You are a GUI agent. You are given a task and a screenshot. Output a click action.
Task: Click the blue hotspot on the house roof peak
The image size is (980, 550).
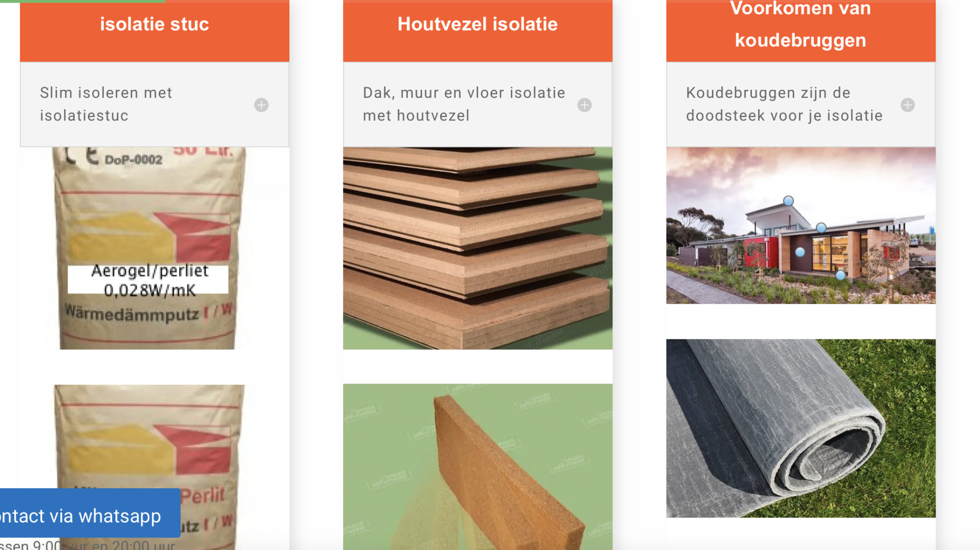click(x=789, y=201)
